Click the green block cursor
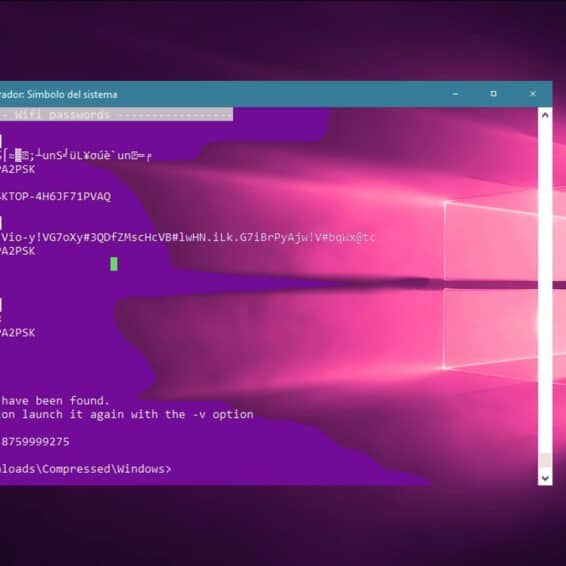The height and width of the screenshot is (566, 566). pos(114,264)
